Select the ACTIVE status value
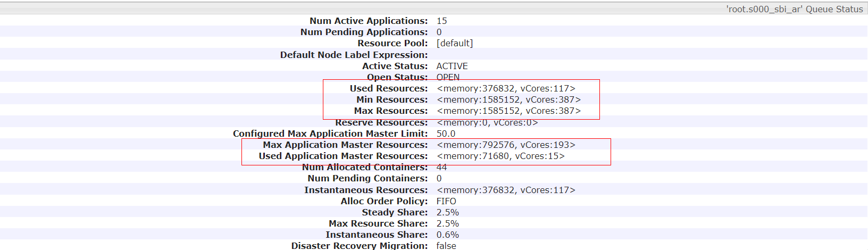Viewport: 868px width, 250px height. [x=452, y=66]
